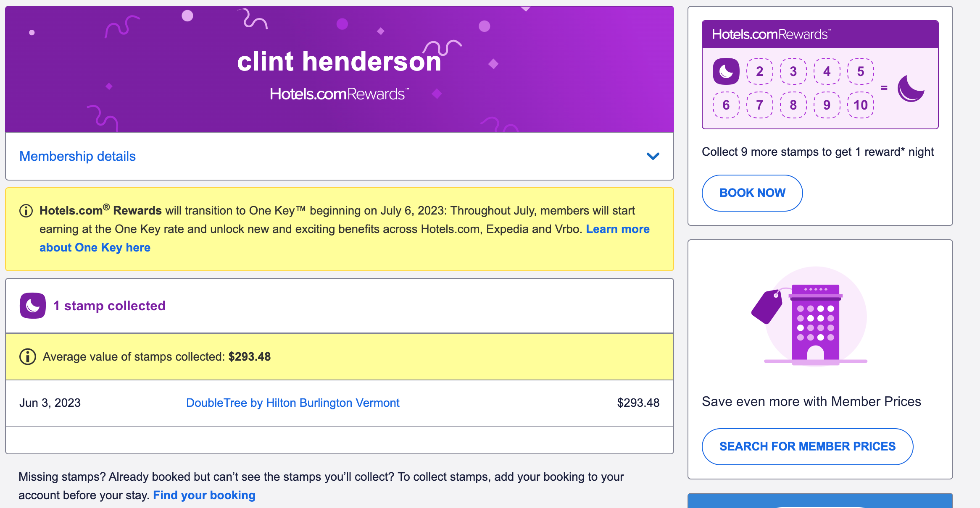Viewport: 980px width, 508px height.
Task: Click the reward night moon icon after the equals sign
Action: [912, 88]
